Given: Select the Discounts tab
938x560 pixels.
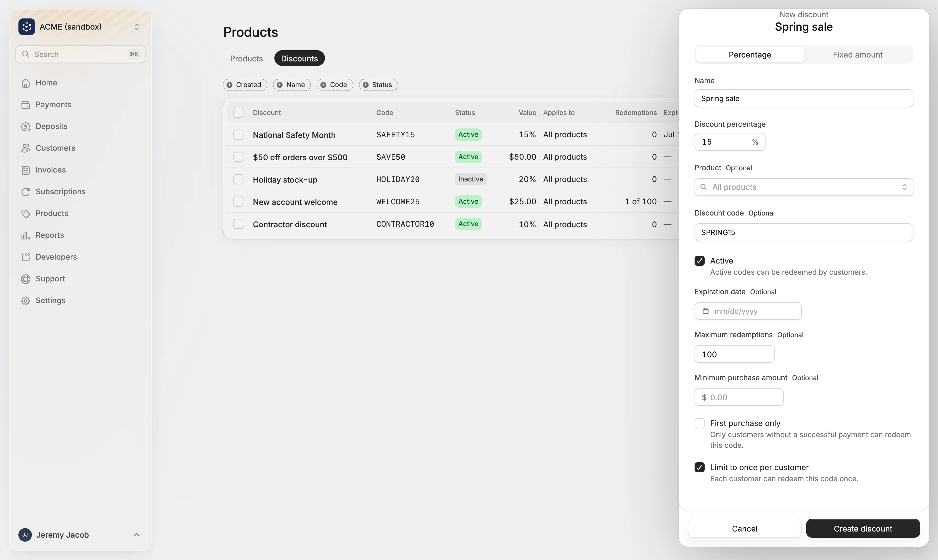Looking at the screenshot, I should [x=299, y=59].
